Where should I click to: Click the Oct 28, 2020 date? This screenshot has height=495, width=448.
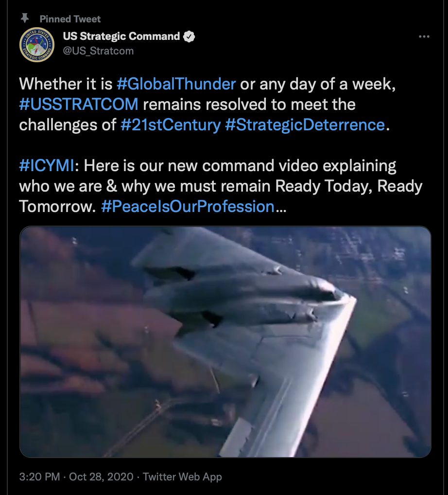click(x=101, y=477)
